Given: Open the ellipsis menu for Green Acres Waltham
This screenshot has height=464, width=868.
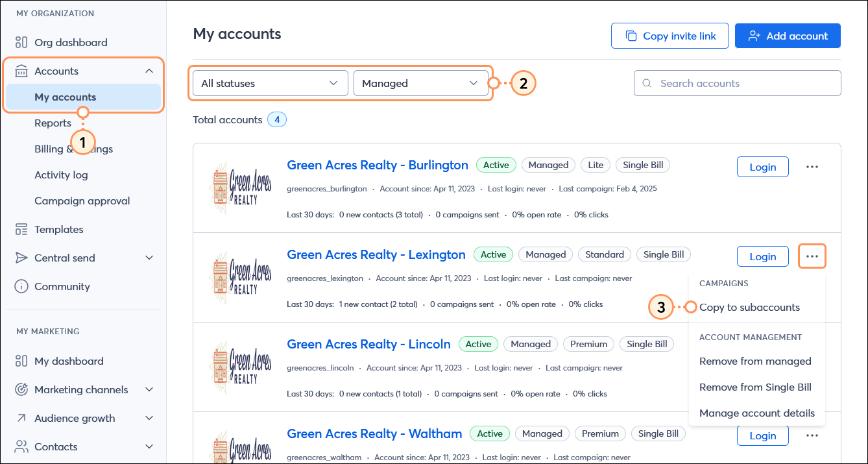Looking at the screenshot, I should pyautogui.click(x=812, y=435).
